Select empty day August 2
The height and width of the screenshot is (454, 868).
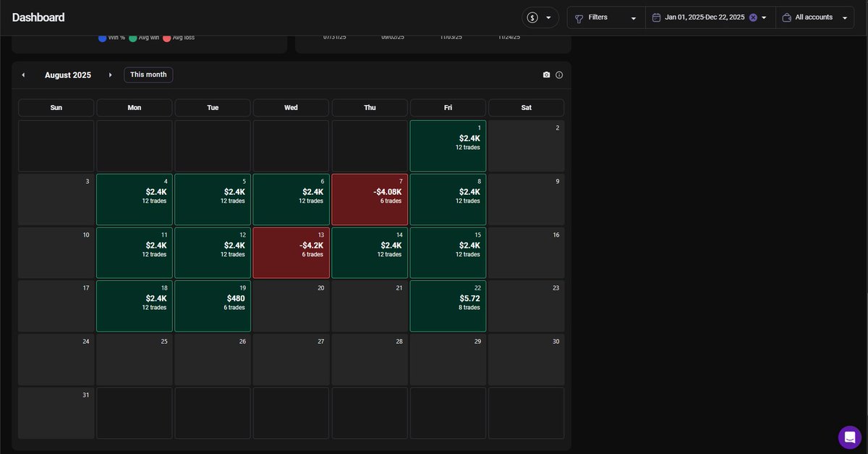pos(526,146)
